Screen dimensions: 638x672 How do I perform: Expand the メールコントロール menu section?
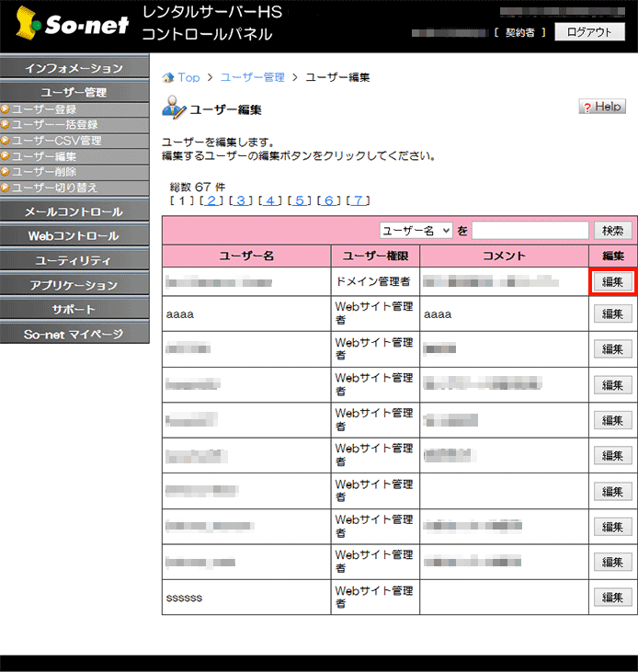[x=74, y=212]
